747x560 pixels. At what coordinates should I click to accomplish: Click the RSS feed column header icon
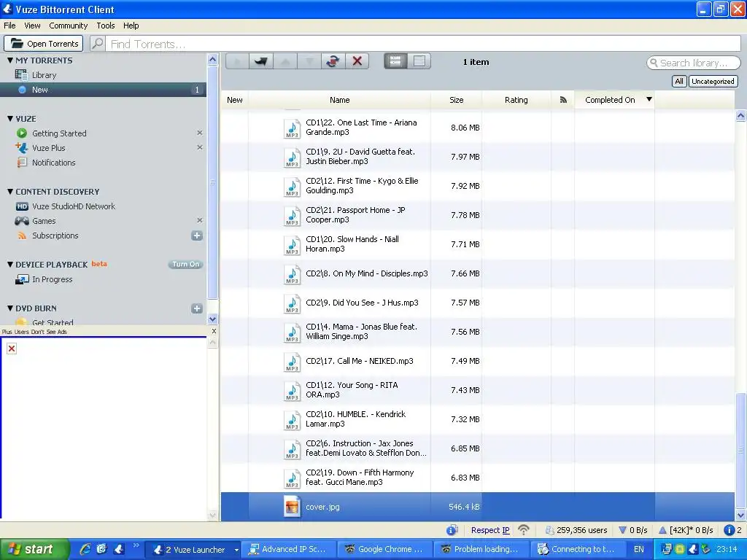pyautogui.click(x=563, y=99)
